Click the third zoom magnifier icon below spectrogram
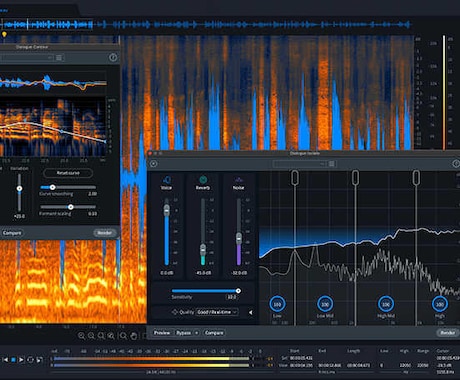The height and width of the screenshot is (380, 460). (x=101, y=336)
